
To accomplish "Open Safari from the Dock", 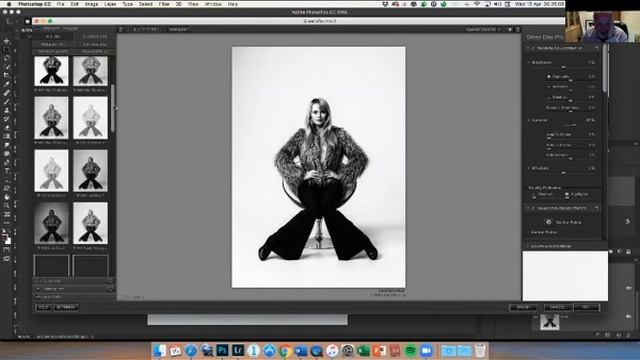I will [191, 350].
